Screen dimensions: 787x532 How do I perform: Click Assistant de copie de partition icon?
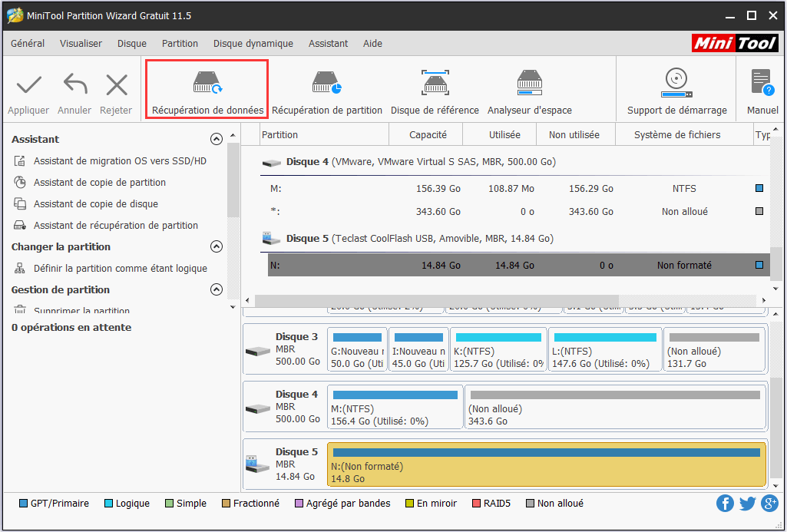(x=19, y=182)
